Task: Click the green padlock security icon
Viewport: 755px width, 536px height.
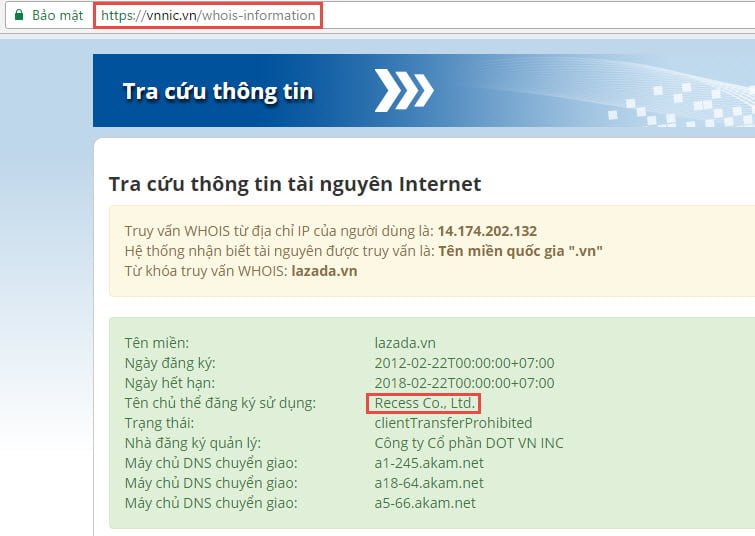Action: pyautogui.click(x=18, y=16)
